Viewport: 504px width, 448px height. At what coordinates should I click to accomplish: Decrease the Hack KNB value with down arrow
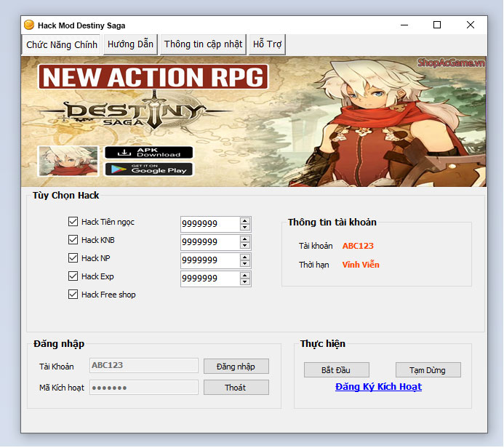245,246
